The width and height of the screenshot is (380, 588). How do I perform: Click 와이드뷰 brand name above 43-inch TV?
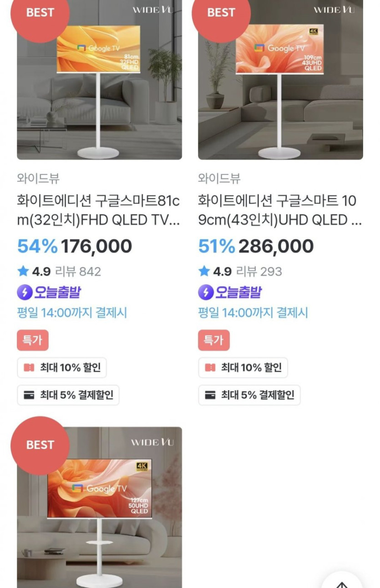click(219, 178)
